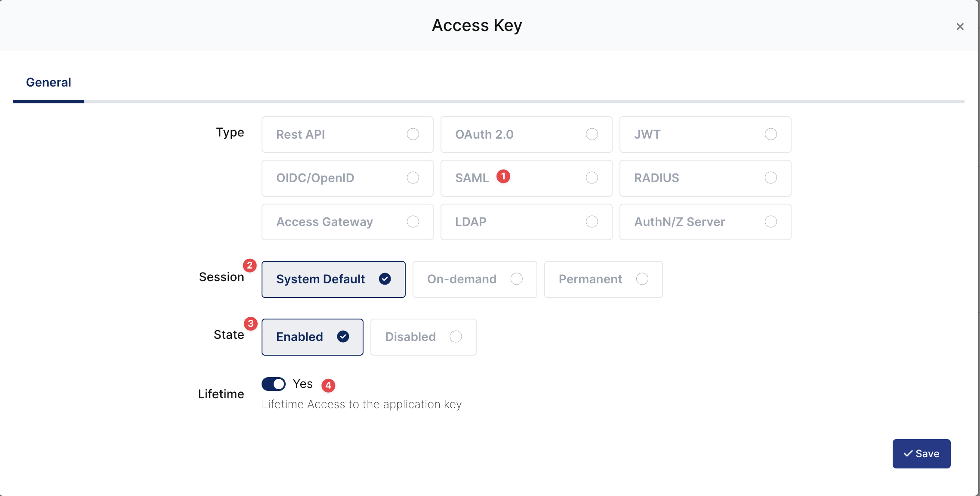The height and width of the screenshot is (496, 980).
Task: Open the General tab
Action: point(49,83)
